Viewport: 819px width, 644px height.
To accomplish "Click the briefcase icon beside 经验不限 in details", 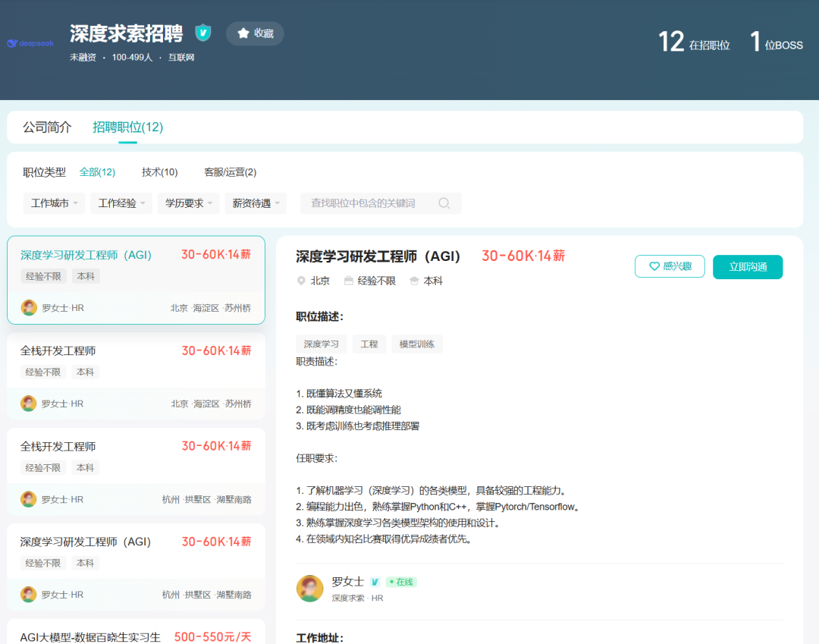I will coord(348,281).
